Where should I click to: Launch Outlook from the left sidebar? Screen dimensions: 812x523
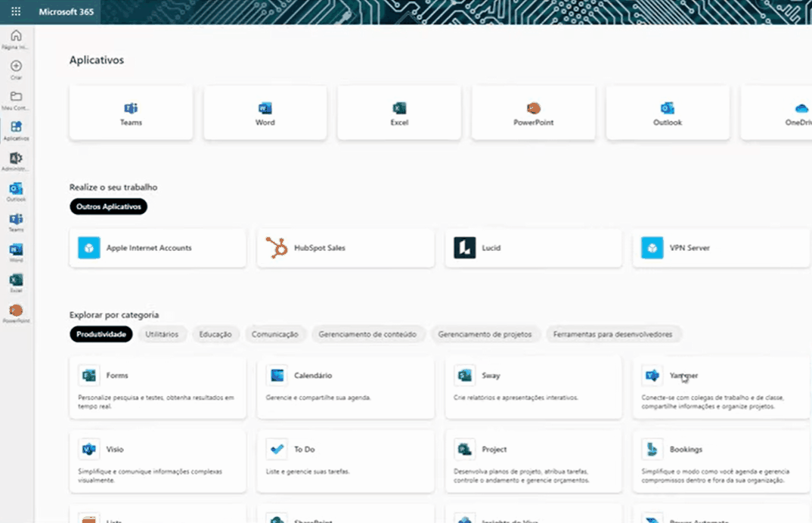tap(16, 192)
